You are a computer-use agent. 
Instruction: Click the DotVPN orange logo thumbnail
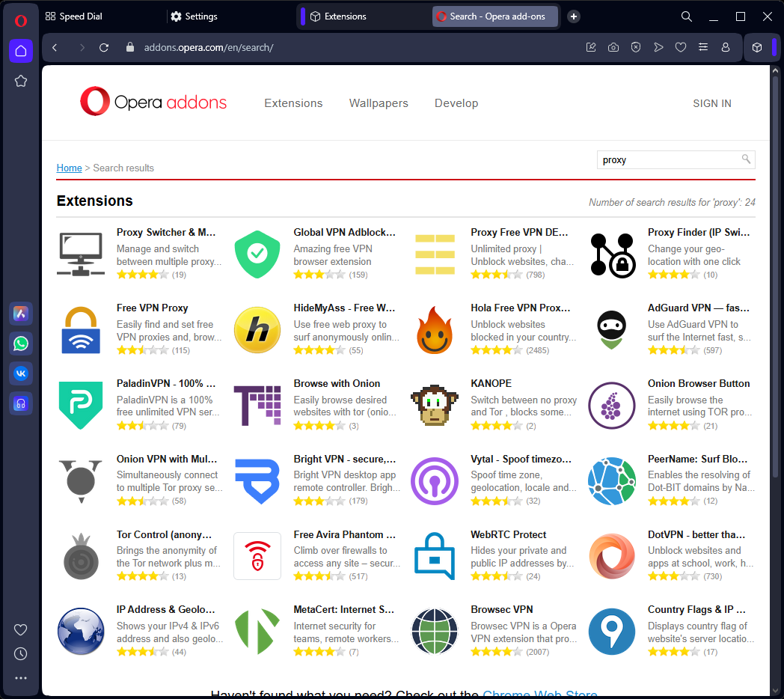(611, 556)
